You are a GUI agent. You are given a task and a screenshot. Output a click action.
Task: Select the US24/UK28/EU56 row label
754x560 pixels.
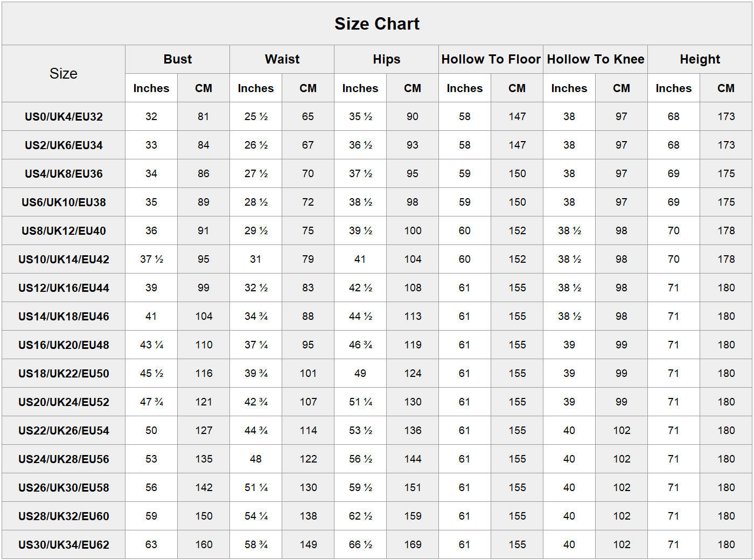[64, 459]
